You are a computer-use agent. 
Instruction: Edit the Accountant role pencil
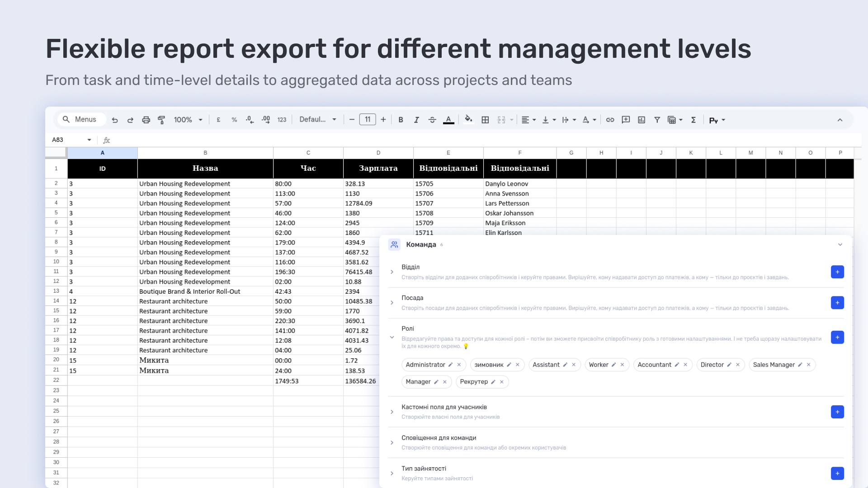[677, 365]
